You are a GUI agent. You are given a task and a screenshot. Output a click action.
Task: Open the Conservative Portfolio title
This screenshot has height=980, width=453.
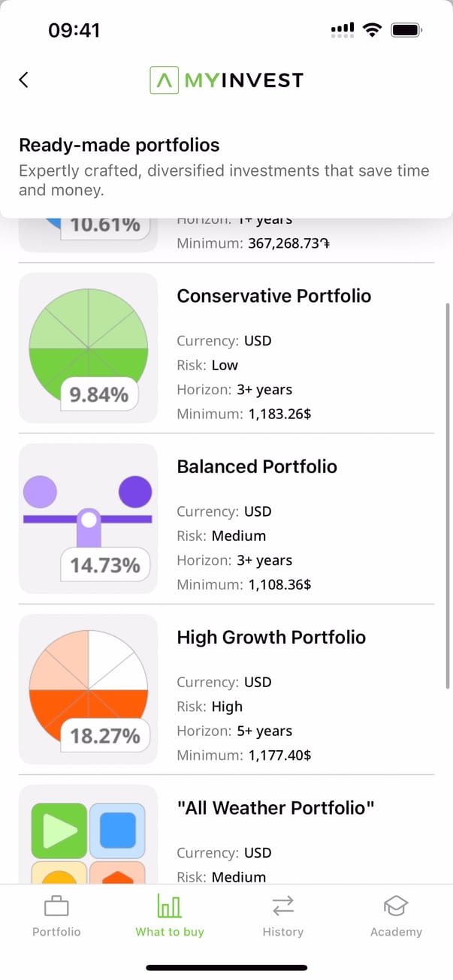point(273,296)
